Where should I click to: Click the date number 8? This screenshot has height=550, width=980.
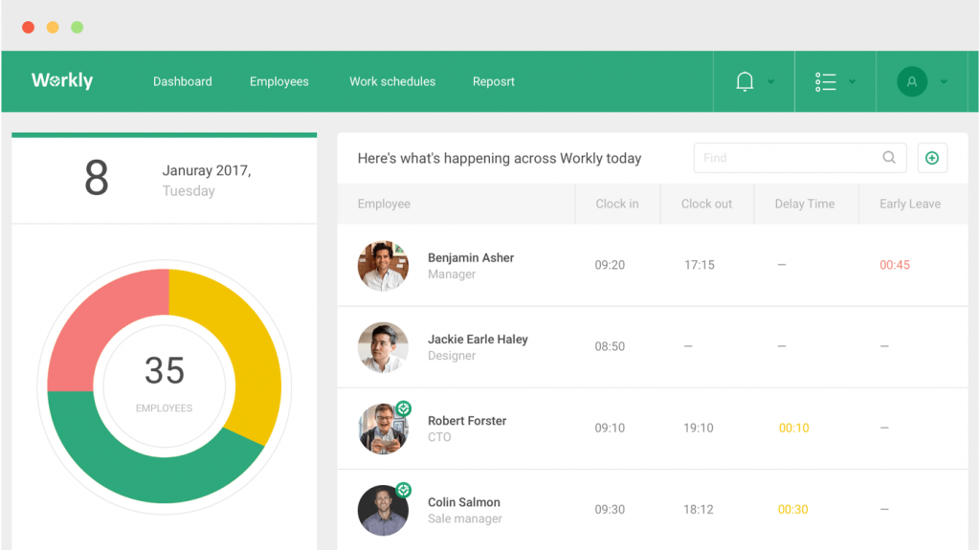[x=97, y=178]
